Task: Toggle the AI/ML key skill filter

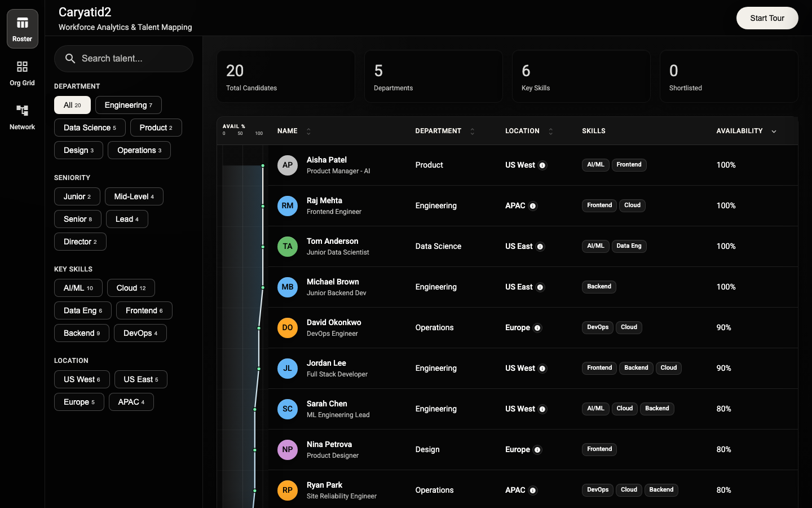Action: [78, 288]
